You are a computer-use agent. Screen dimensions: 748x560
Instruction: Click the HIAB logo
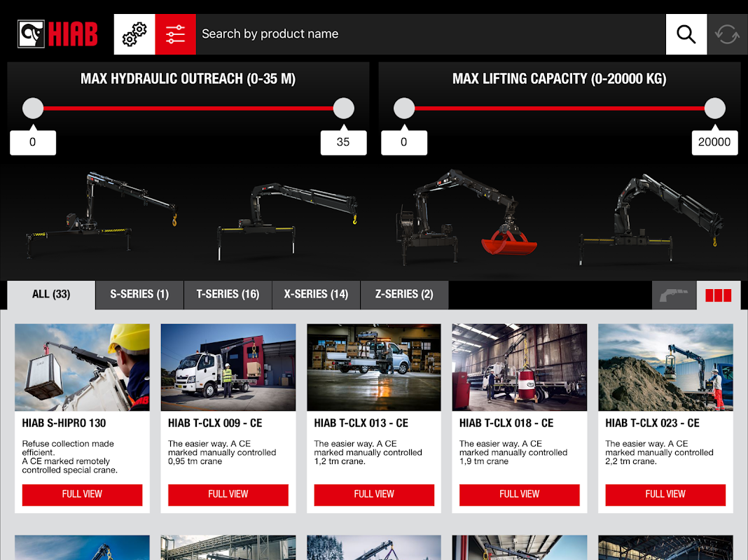(x=57, y=34)
